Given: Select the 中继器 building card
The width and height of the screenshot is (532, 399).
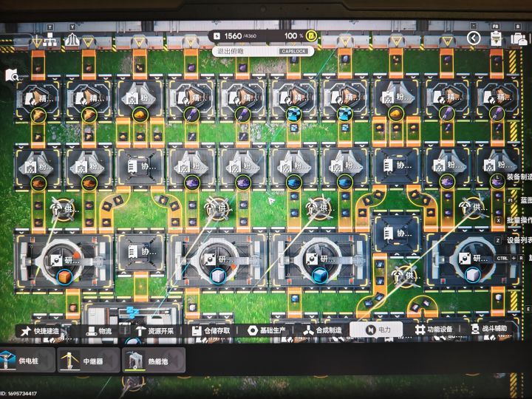Looking at the screenshot, I should tap(89, 360).
